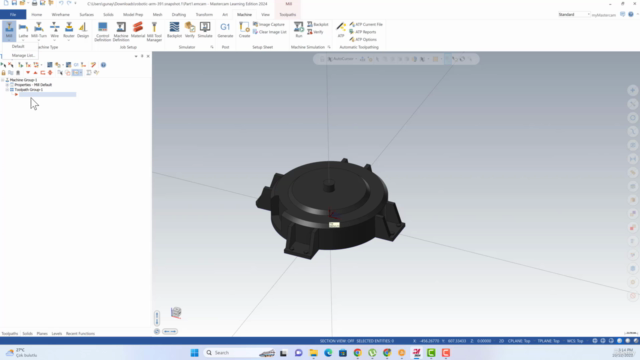This screenshot has height=360, width=640.
Task: Select the Lathe machine type
Action: point(23,31)
